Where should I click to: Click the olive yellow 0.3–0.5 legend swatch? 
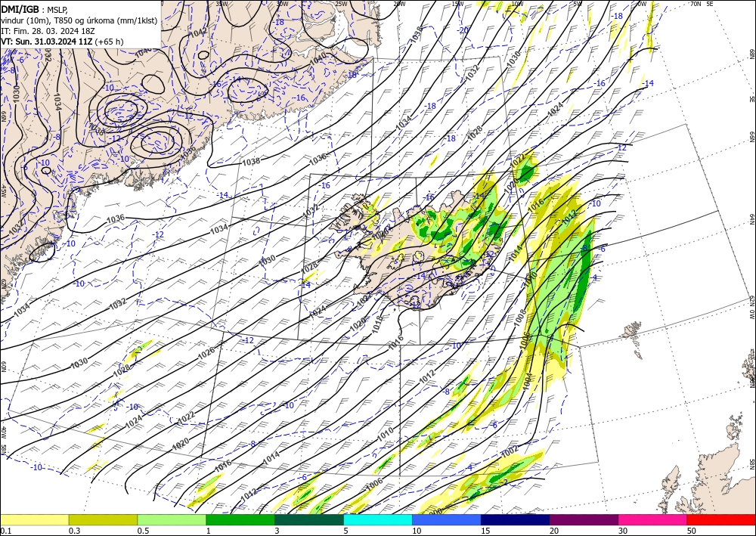103,519
